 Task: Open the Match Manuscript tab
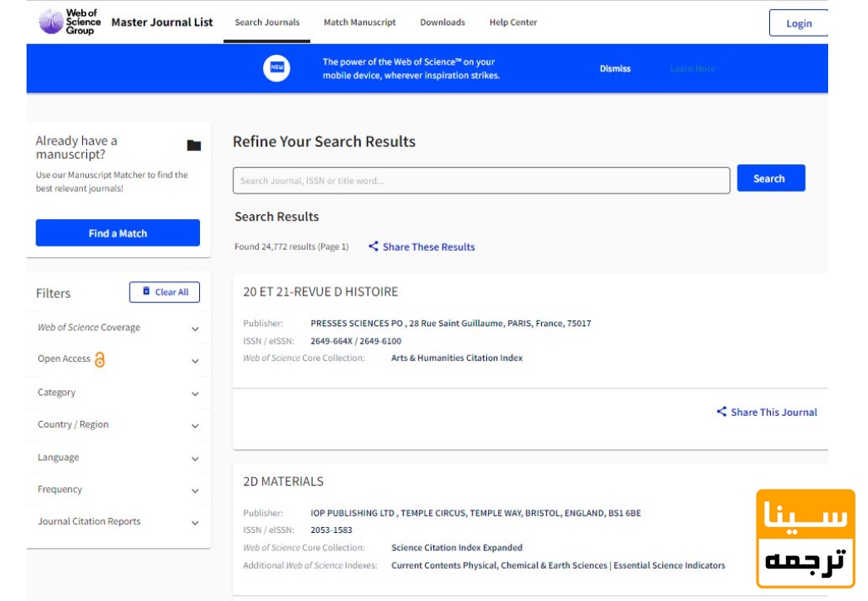pyautogui.click(x=359, y=22)
